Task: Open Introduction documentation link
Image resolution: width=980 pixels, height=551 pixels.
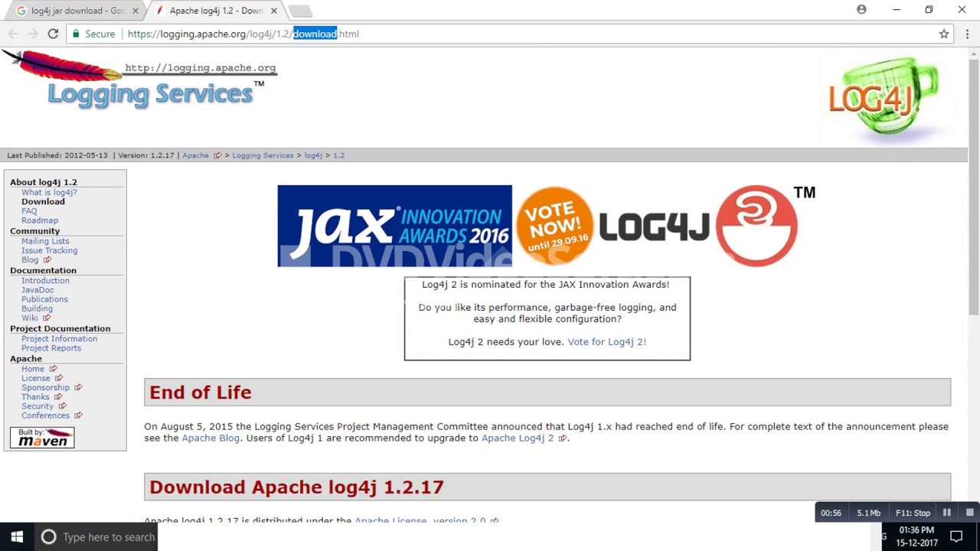Action: (x=45, y=280)
